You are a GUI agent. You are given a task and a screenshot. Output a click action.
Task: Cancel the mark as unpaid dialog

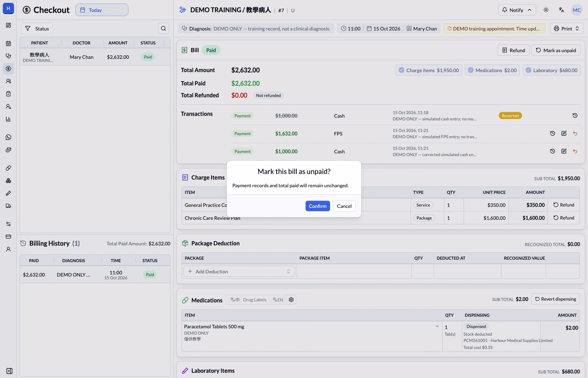(x=344, y=206)
